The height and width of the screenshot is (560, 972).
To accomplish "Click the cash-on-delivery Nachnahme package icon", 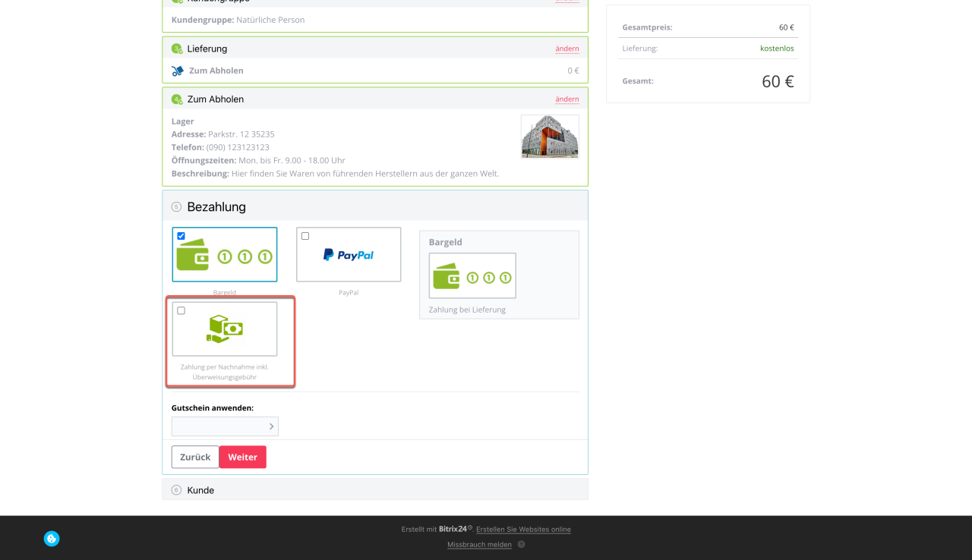I will [x=225, y=329].
